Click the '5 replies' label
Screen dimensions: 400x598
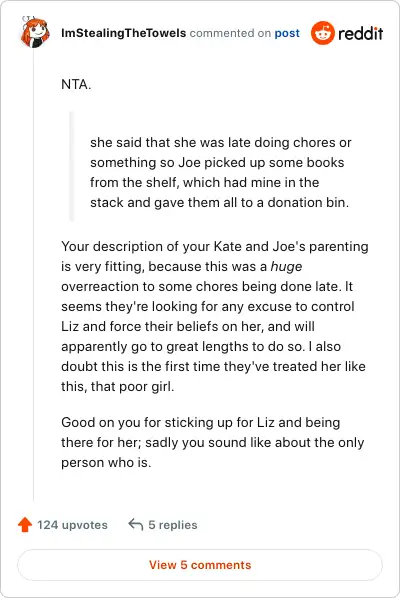173,525
